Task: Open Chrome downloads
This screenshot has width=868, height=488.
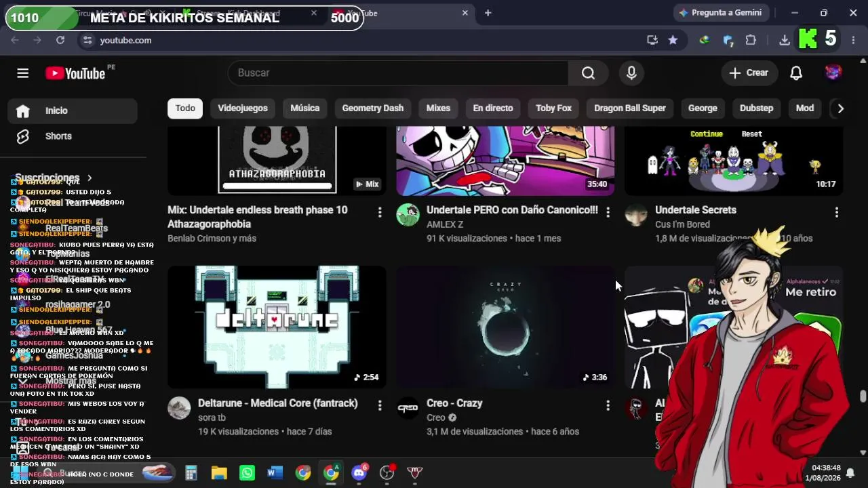Action: pos(785,40)
